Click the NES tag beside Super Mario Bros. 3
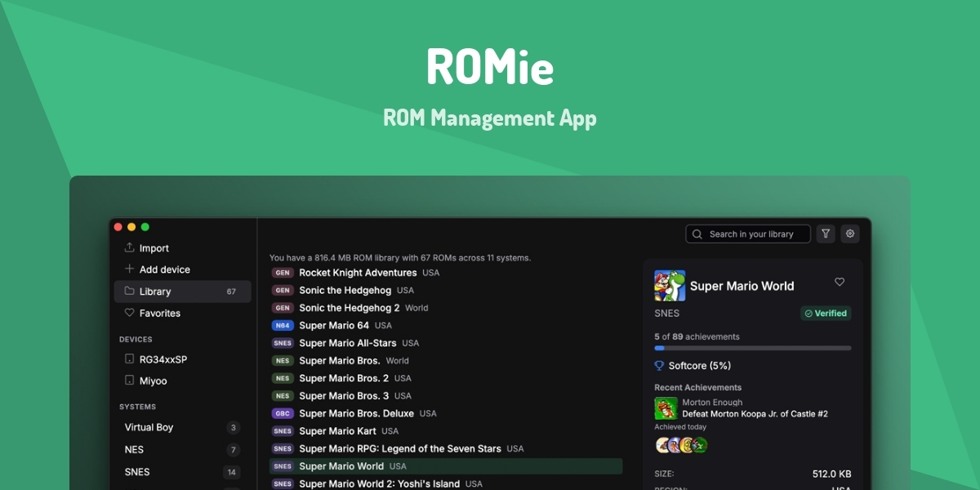This screenshot has height=490, width=980. (283, 395)
